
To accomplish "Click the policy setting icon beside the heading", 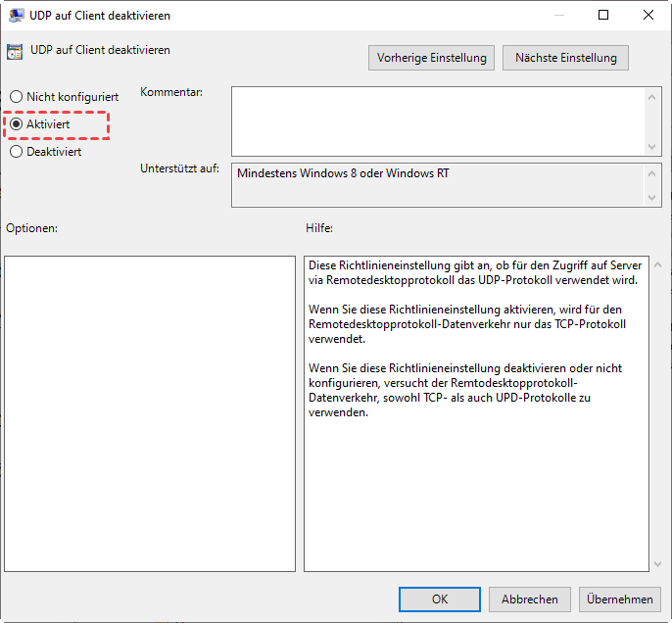I will [15, 52].
